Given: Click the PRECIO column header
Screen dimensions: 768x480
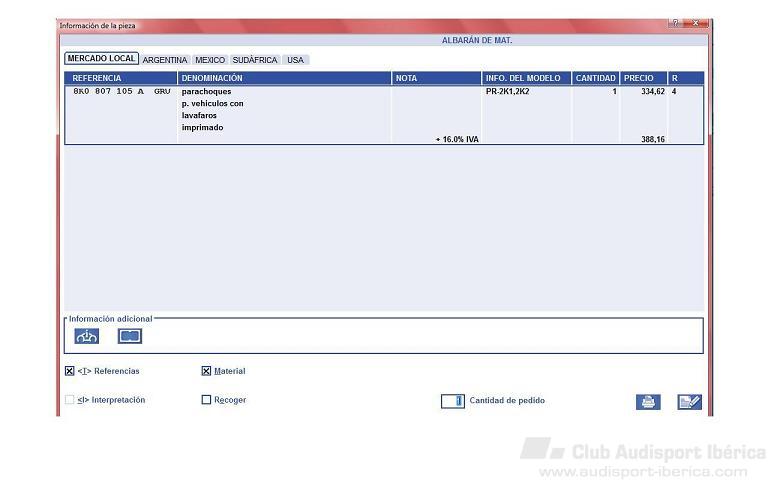Looking at the screenshot, I should click(644, 78).
